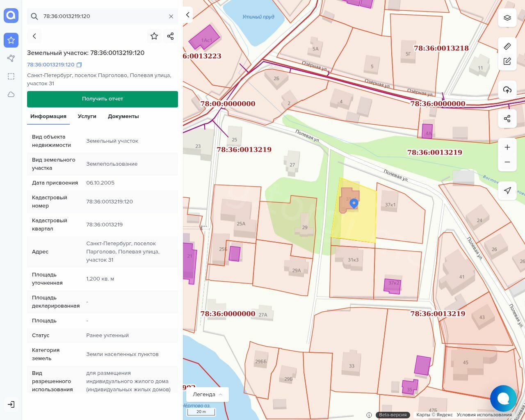The width and height of the screenshot is (525, 420).
Task: Activate the ruler measurement tool
Action: click(507, 46)
